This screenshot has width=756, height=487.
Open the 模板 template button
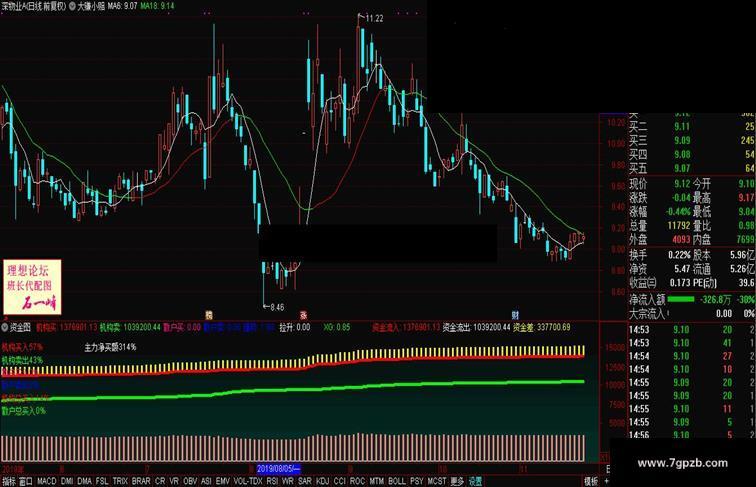(591, 481)
